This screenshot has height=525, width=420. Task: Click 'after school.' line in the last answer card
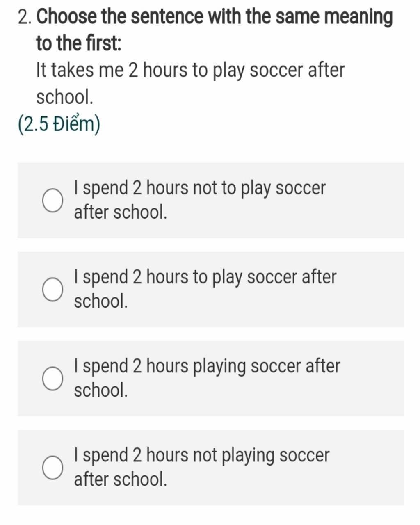pyautogui.click(x=121, y=479)
